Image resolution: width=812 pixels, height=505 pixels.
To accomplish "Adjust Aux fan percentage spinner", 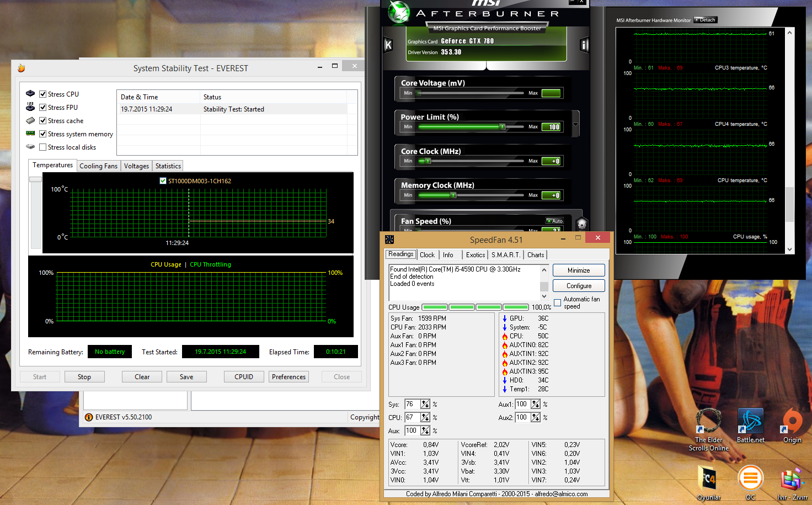I will pos(425,430).
